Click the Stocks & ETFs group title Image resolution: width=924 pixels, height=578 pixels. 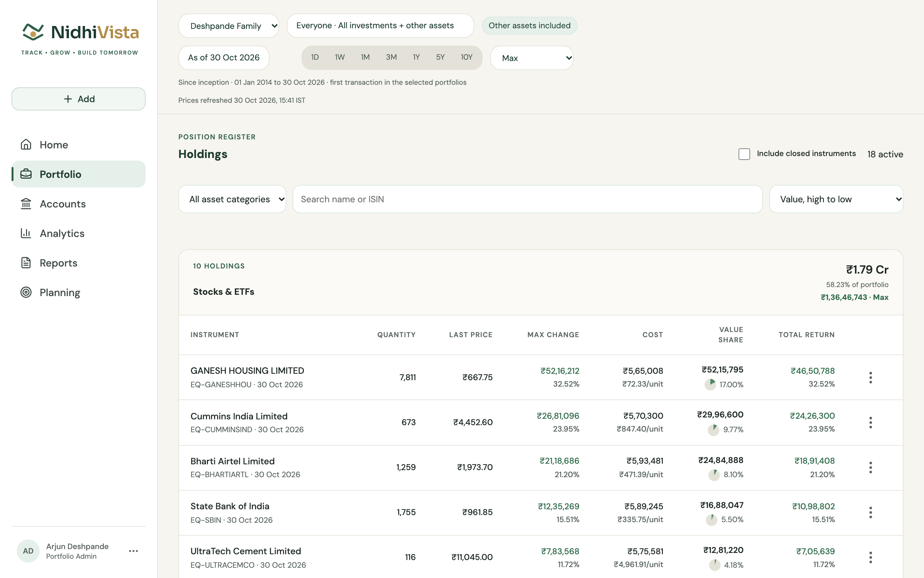click(224, 292)
